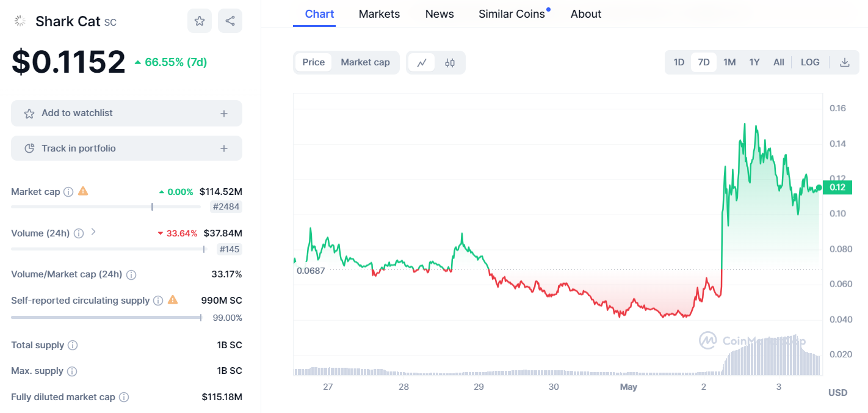Click the share icon near the coin name
The image size is (868, 413).
pyautogui.click(x=230, y=21)
